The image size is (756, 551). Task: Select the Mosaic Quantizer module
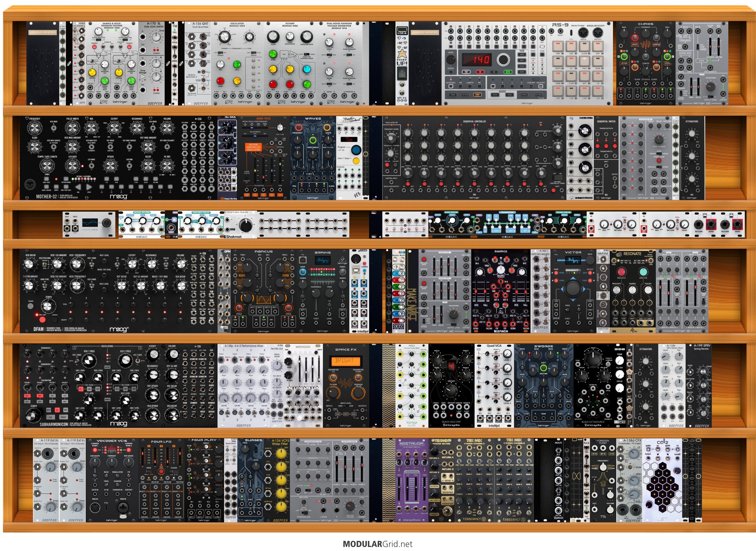pyautogui.click(x=508, y=224)
